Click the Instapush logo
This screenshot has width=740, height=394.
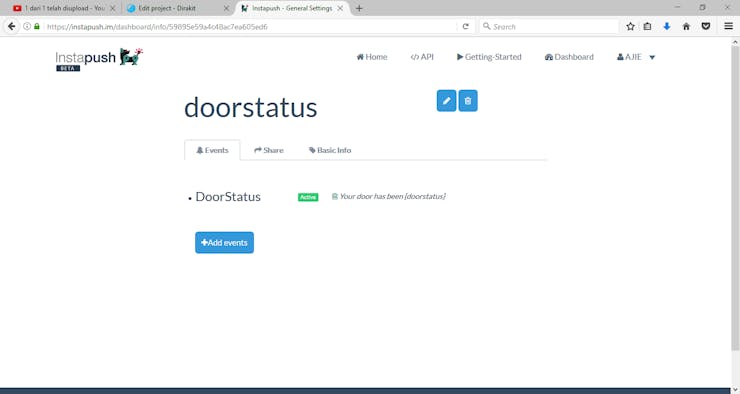(x=99, y=59)
